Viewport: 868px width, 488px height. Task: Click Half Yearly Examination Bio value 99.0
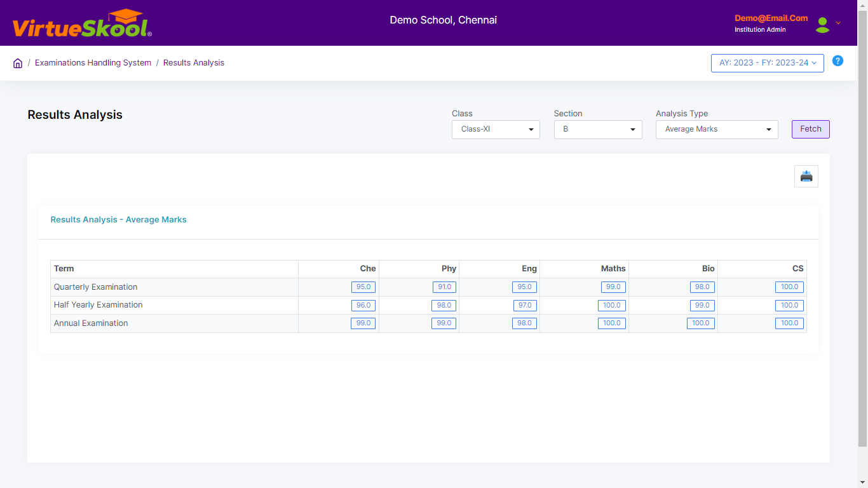(x=703, y=306)
